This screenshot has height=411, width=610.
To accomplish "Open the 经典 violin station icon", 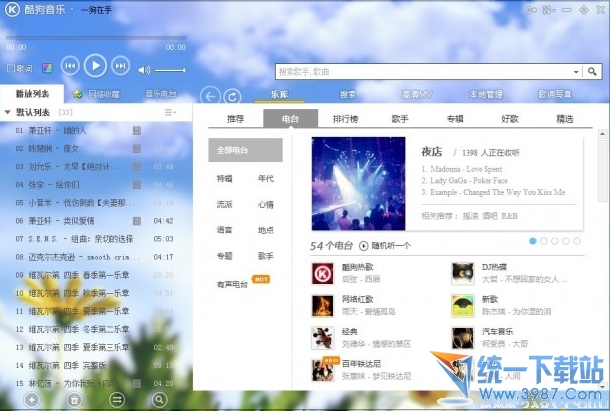I will pyautogui.click(x=323, y=338).
